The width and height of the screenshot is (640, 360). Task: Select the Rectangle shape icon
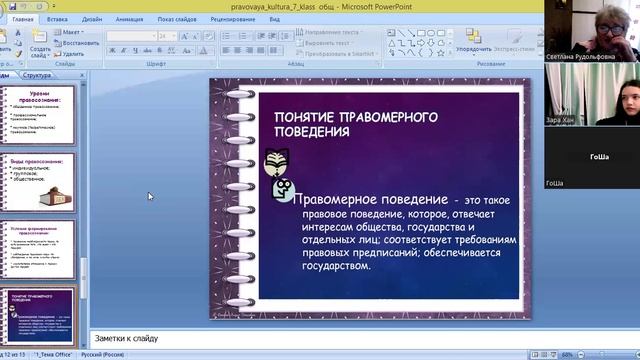421,33
